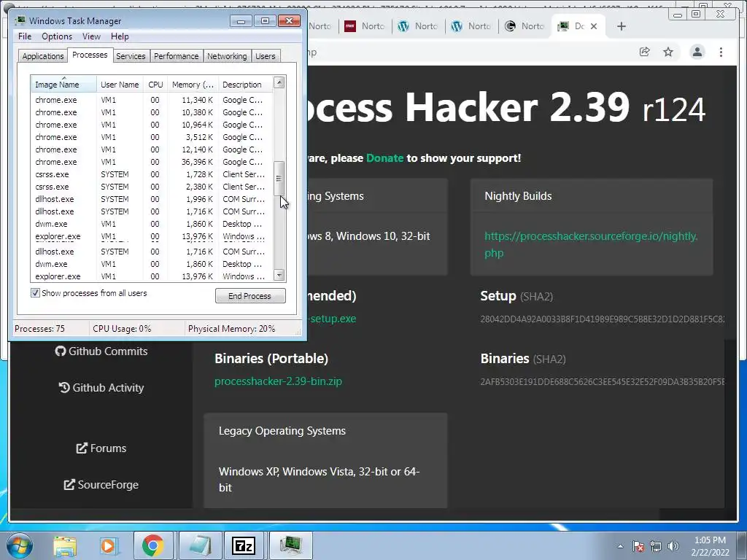Viewport: 747px width, 560px height.
Task: Open the Users tab
Action: [x=266, y=56]
